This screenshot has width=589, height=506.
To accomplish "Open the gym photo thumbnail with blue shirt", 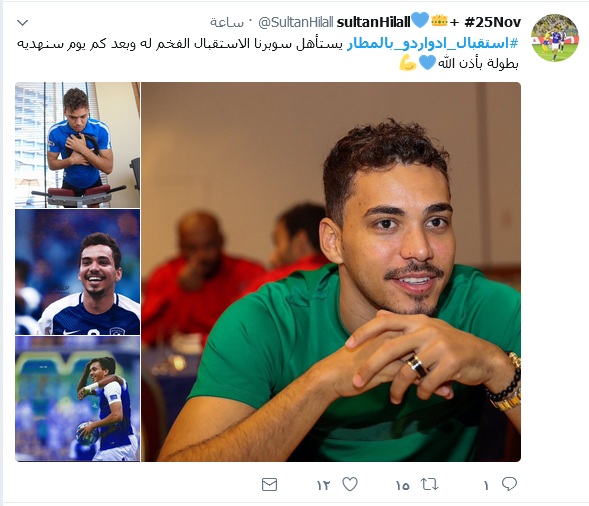I will pos(77,145).
